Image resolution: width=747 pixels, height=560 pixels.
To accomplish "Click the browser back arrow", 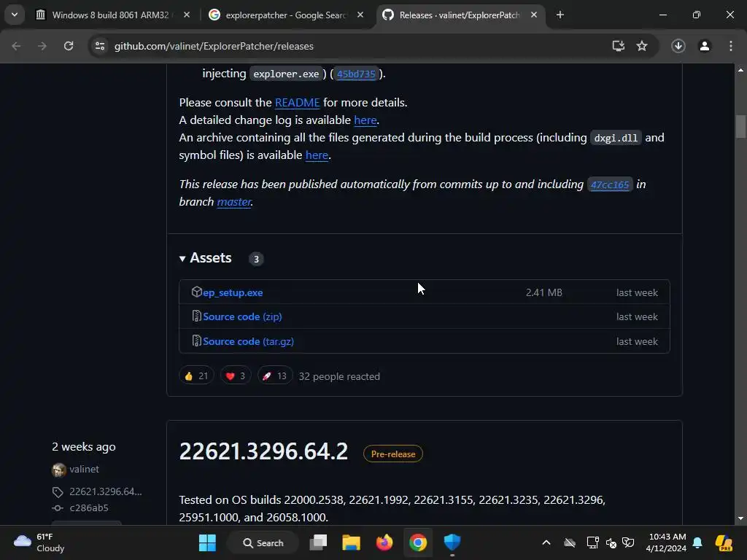I will point(16,46).
